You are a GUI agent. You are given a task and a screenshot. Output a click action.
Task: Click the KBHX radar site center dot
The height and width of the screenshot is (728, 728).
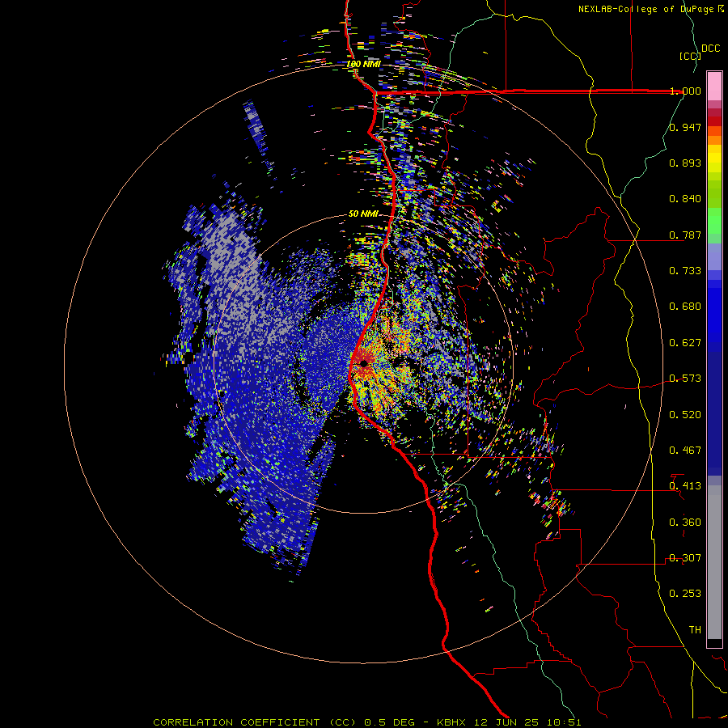(363, 363)
